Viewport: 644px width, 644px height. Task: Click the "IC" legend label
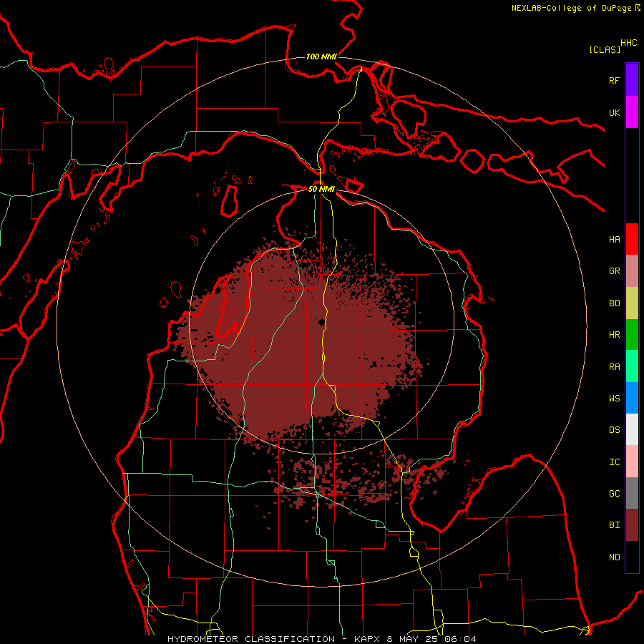614,462
